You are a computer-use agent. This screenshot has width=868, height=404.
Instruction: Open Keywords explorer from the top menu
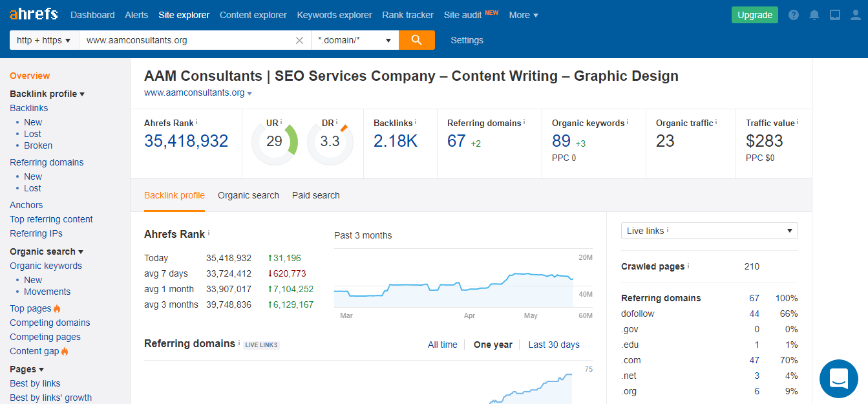click(334, 14)
